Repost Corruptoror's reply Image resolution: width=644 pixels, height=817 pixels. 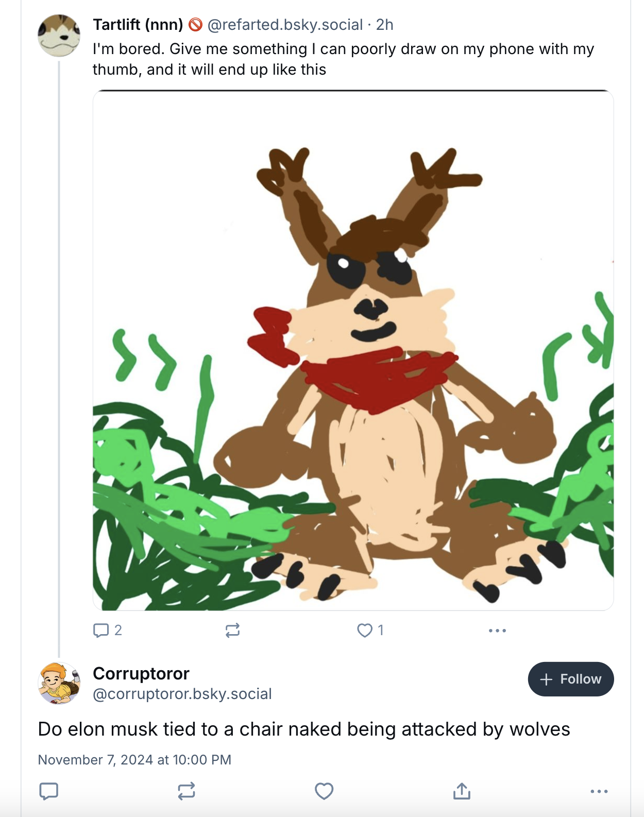(187, 791)
